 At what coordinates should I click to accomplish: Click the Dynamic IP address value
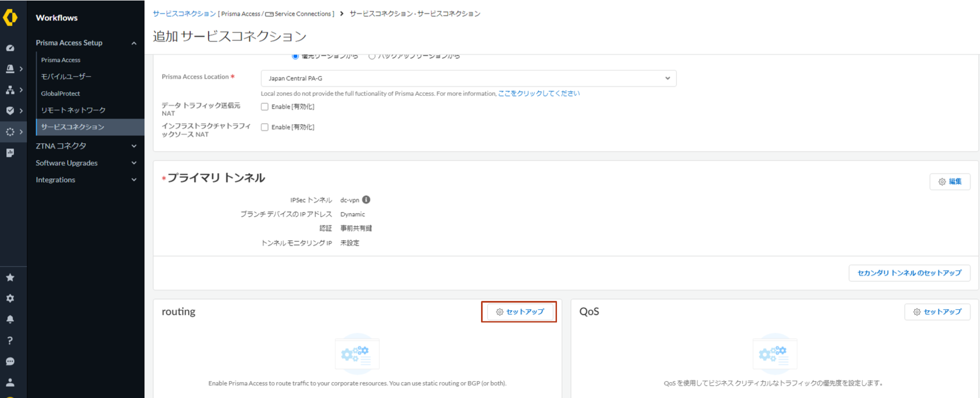click(x=353, y=214)
